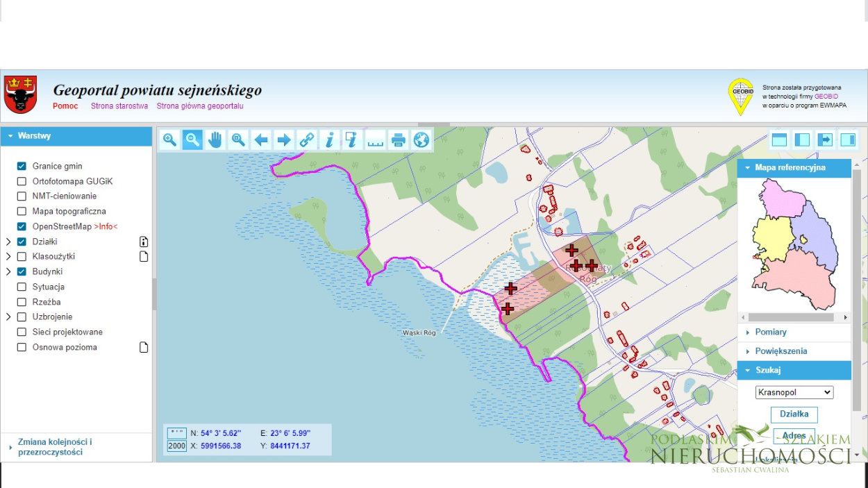The height and width of the screenshot is (488, 868).
Task: Click the 'Wąski Róg' map label
Action: coord(419,333)
